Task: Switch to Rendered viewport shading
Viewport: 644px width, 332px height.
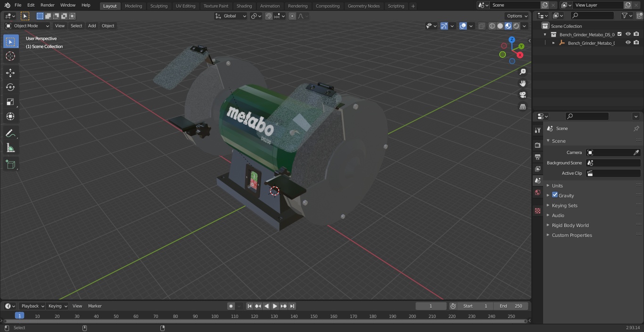Action: click(516, 26)
